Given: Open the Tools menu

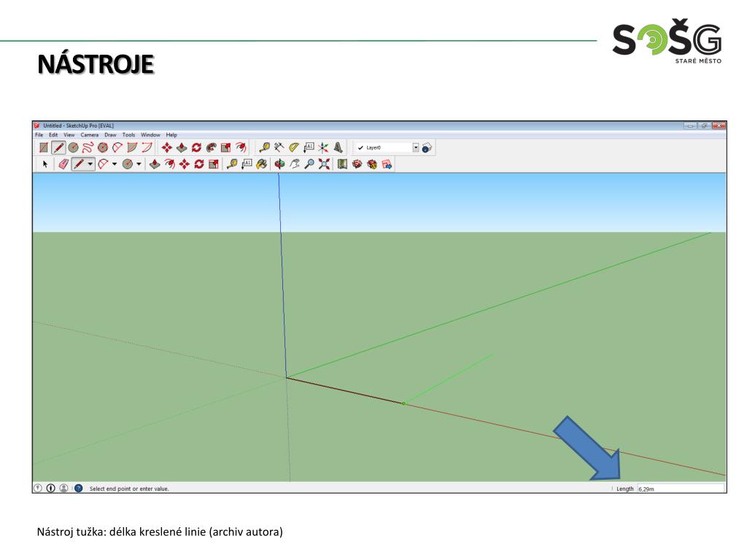Looking at the screenshot, I should [128, 135].
